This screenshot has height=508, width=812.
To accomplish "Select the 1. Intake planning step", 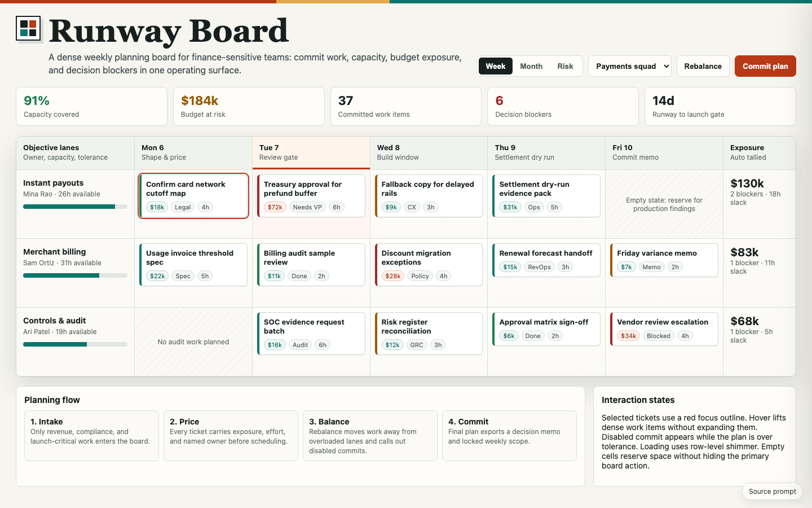I will click(x=91, y=436).
